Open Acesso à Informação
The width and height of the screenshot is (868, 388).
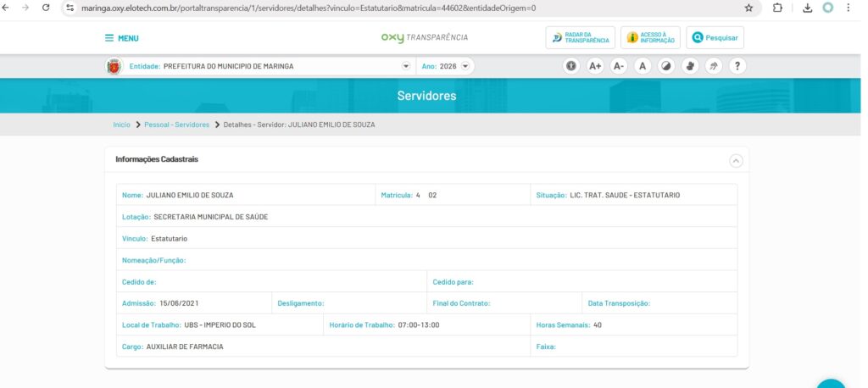[x=650, y=38]
